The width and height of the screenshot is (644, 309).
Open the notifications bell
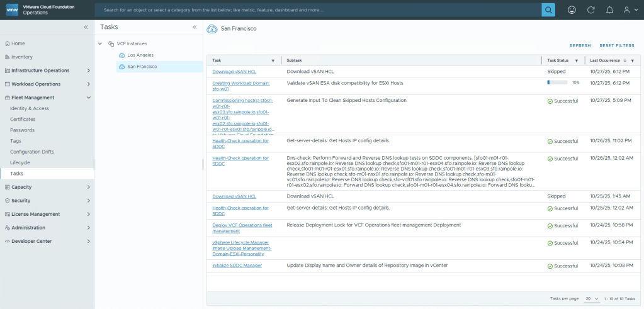pyautogui.click(x=609, y=10)
